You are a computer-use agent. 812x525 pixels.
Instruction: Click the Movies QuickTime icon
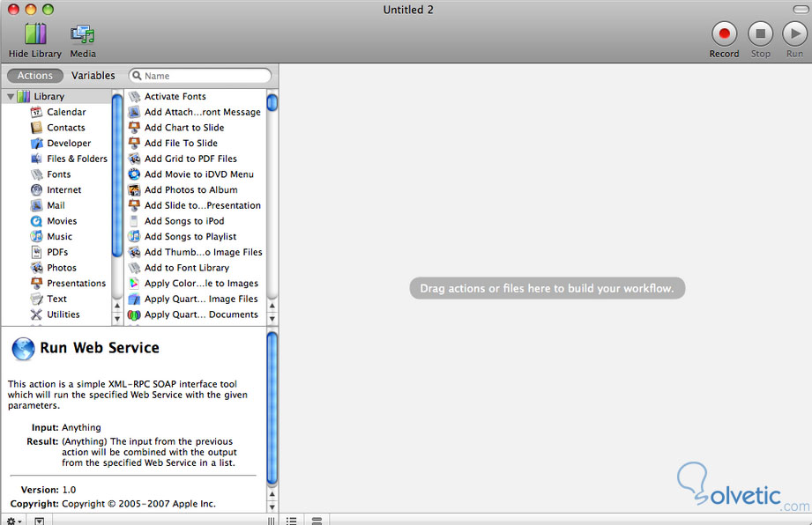coord(36,221)
